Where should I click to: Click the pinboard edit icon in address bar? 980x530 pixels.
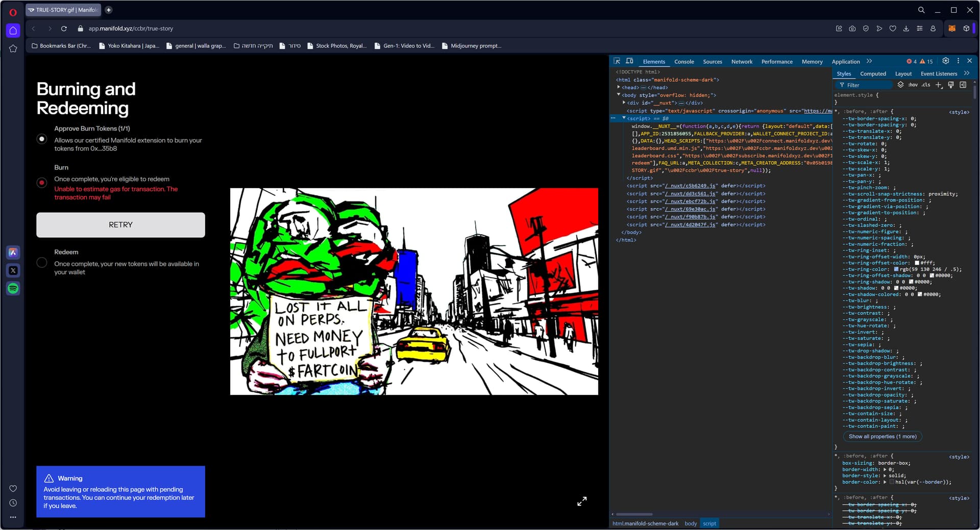click(x=839, y=29)
